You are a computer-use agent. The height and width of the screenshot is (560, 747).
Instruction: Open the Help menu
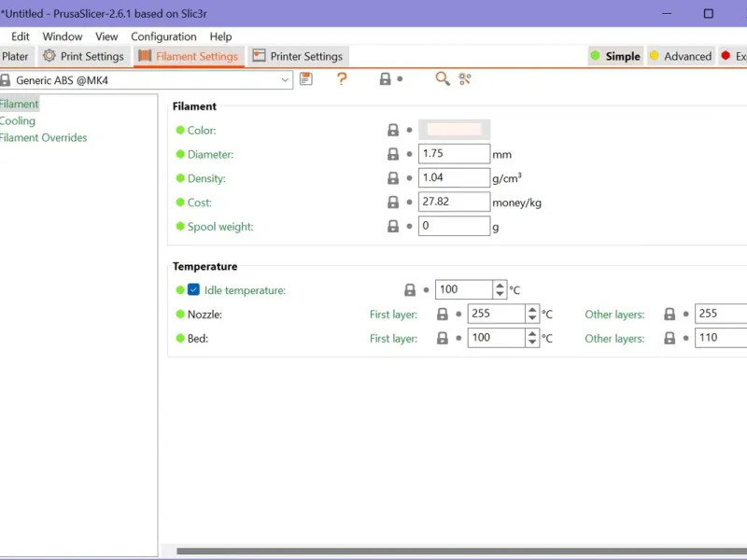tap(220, 36)
